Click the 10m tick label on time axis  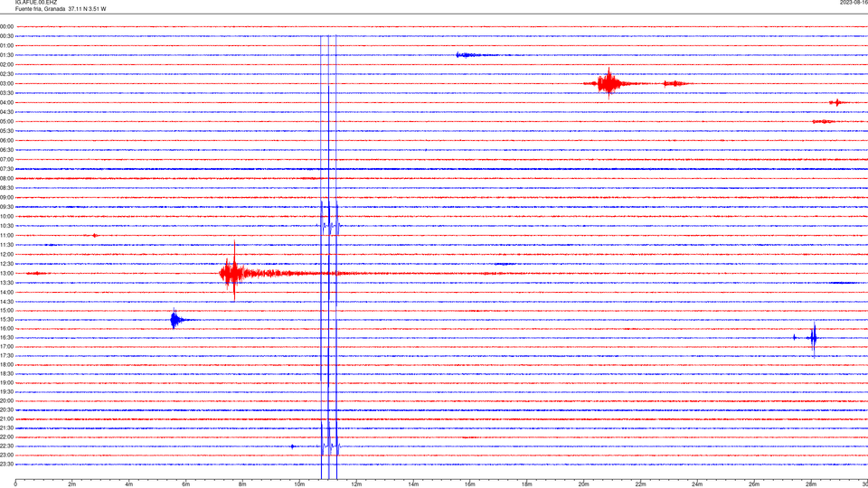coord(299,484)
